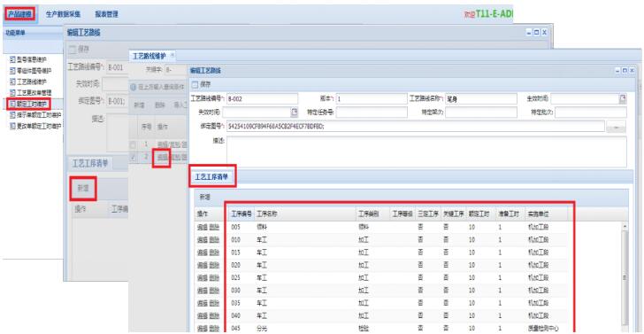Open the 失效时间 calendar picker

[294, 112]
